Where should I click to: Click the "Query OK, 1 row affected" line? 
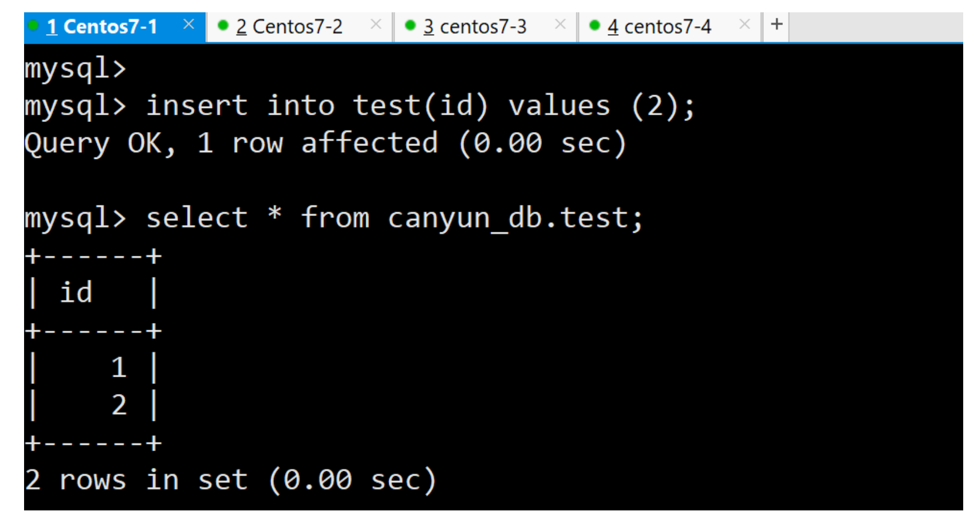325,143
